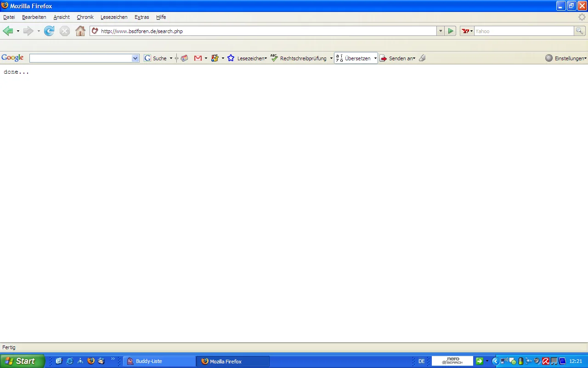
Task: Go to the Home page icon
Action: 80,31
